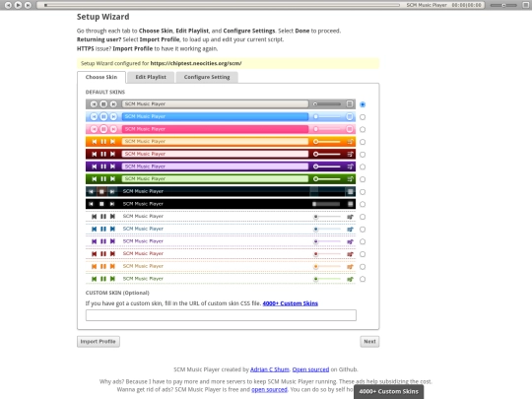The width and height of the screenshot is (532, 399).
Task: Select the pink glossy skin radio button
Action: coord(363,129)
